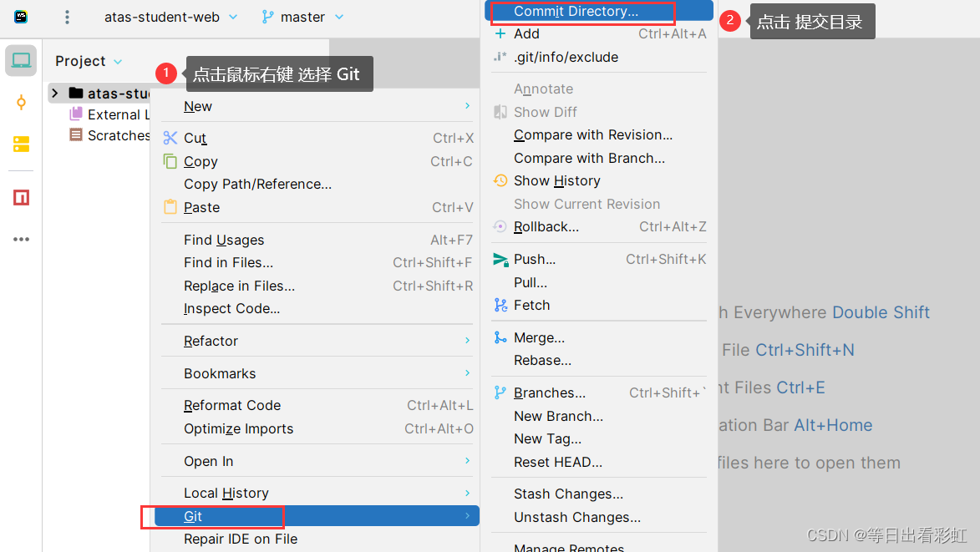Click the Scratches and Consoles icon
This screenshot has width=980, height=552.
[76, 135]
